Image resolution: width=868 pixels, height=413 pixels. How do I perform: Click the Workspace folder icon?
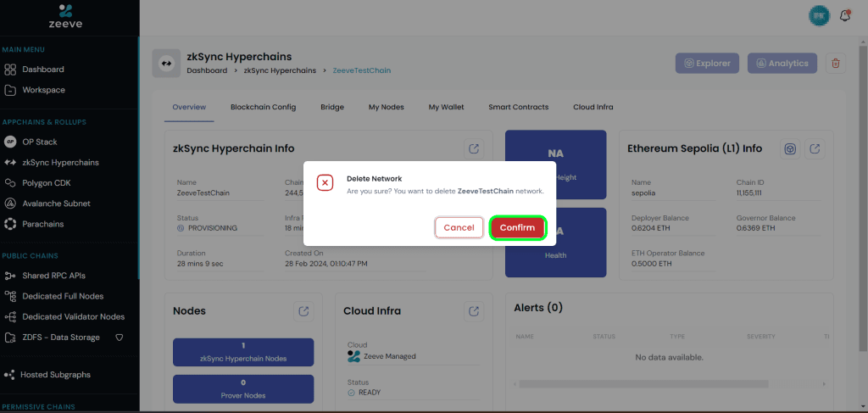click(x=10, y=90)
